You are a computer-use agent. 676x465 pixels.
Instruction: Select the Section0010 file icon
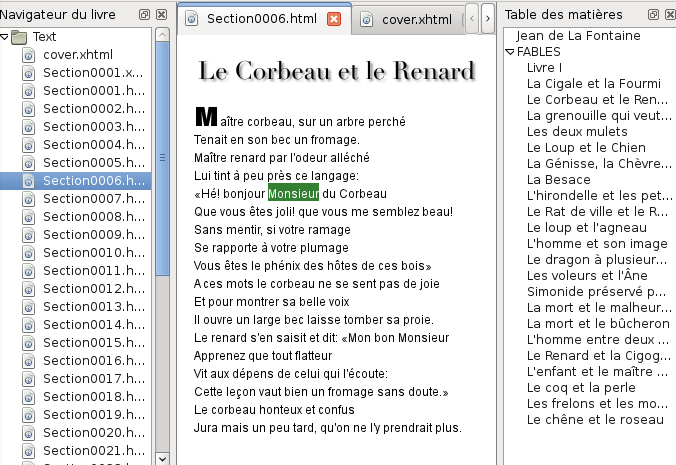(x=28, y=253)
